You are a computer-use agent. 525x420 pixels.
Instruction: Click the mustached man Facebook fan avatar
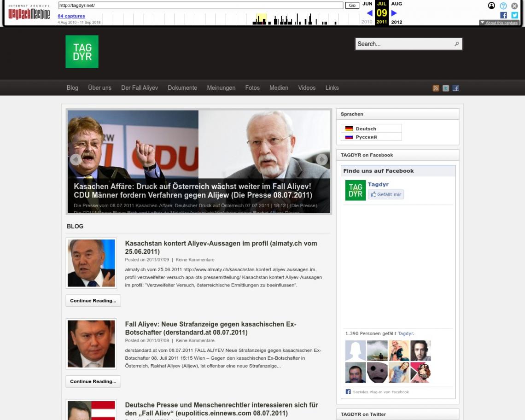(x=356, y=372)
